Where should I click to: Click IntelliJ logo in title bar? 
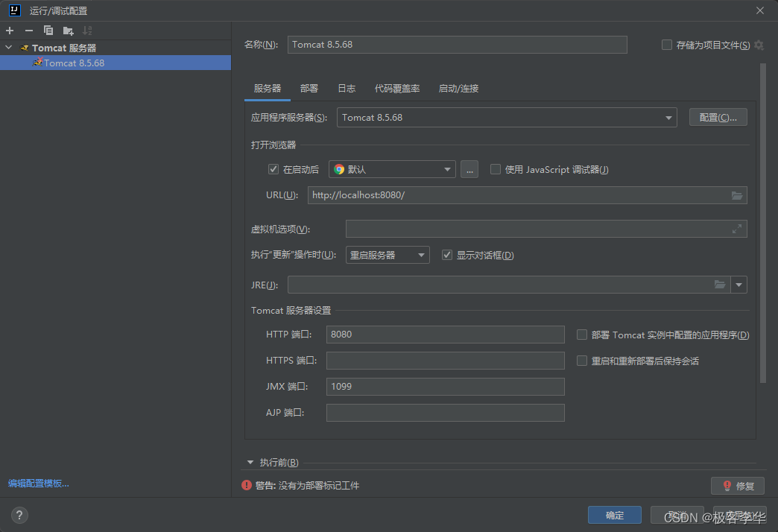pos(14,10)
